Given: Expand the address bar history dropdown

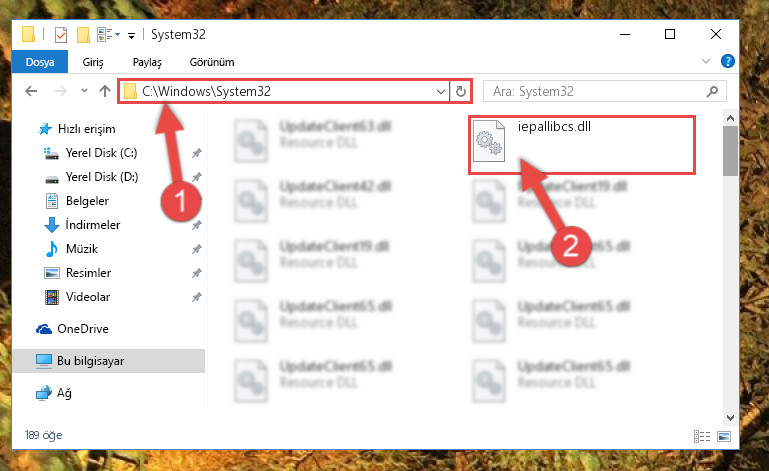Looking at the screenshot, I should [x=440, y=92].
